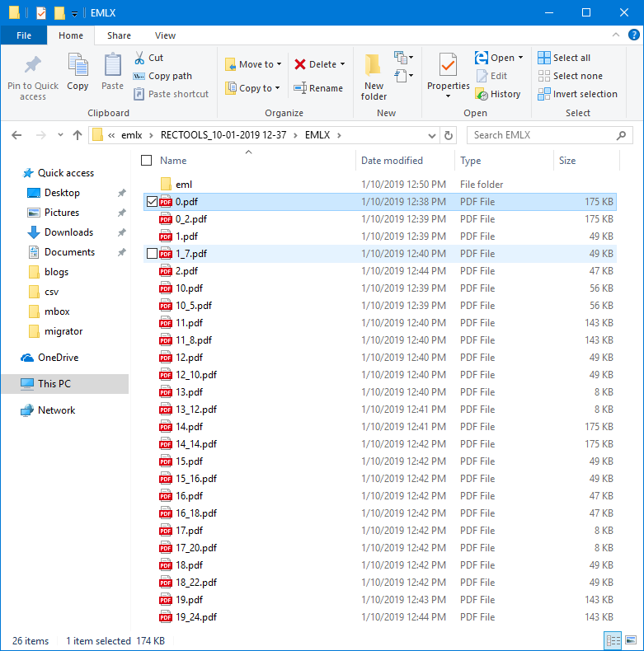644x651 pixels.
Task: Click the New folder icon
Action: coord(373,65)
